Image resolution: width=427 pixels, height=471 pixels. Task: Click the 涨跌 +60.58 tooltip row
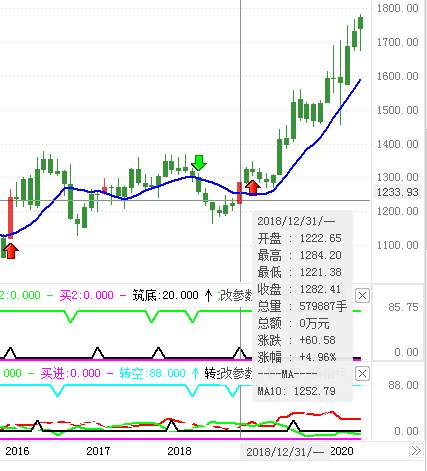(x=297, y=340)
